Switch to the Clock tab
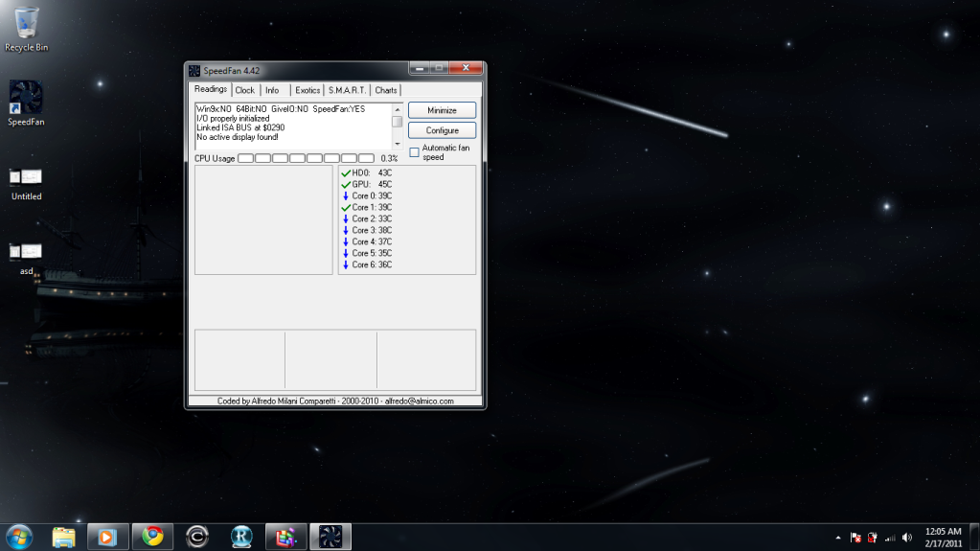980x551 pixels. coord(245,90)
